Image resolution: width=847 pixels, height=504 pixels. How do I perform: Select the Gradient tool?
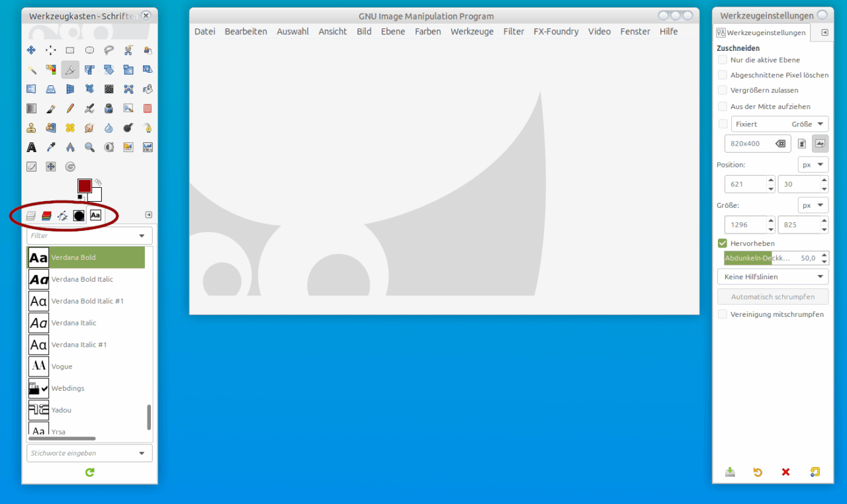[x=31, y=108]
